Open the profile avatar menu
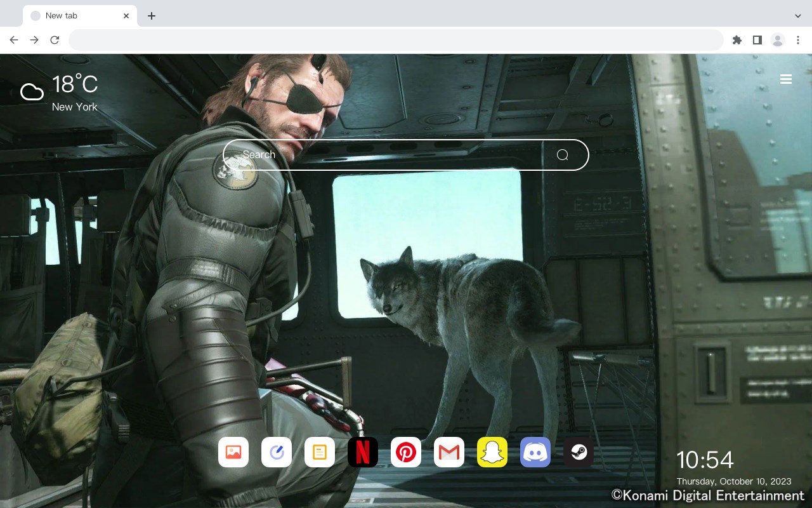 click(778, 40)
